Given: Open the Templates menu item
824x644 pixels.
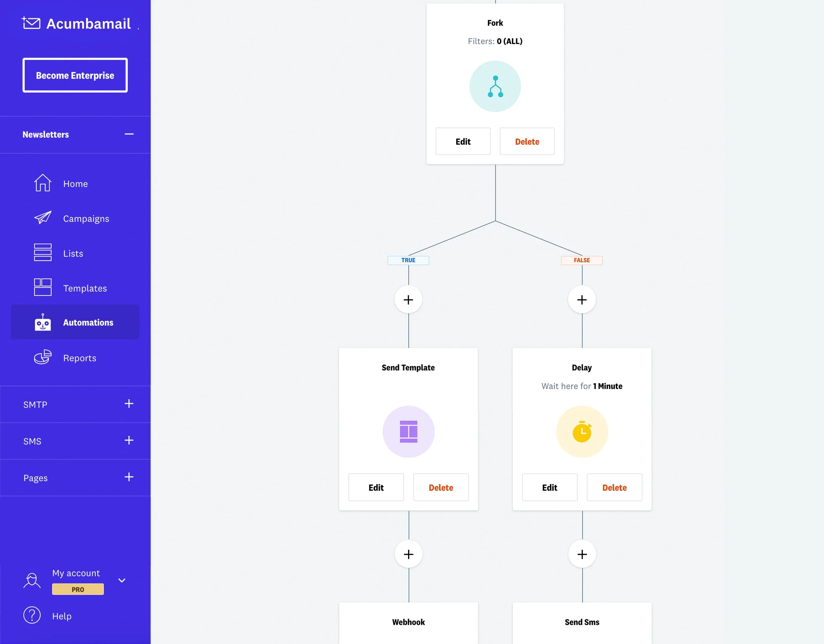Looking at the screenshot, I should tap(85, 288).
